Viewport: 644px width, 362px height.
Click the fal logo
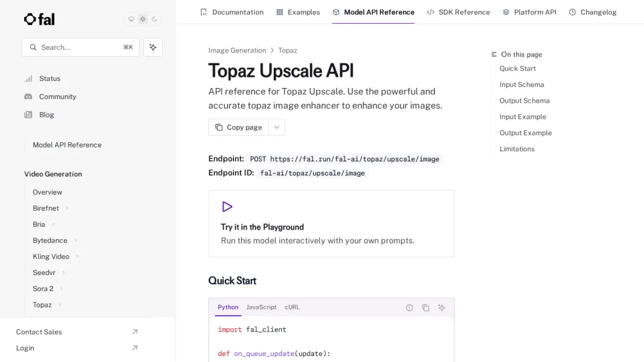tap(39, 19)
